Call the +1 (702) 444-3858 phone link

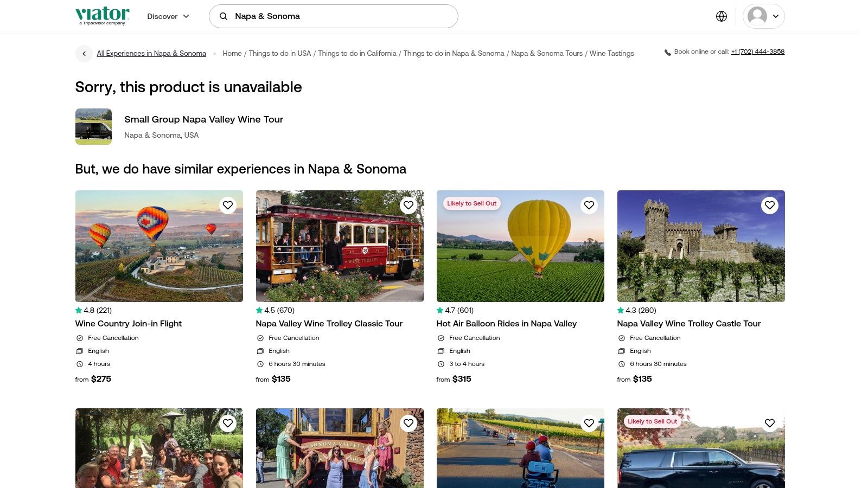pyautogui.click(x=758, y=52)
